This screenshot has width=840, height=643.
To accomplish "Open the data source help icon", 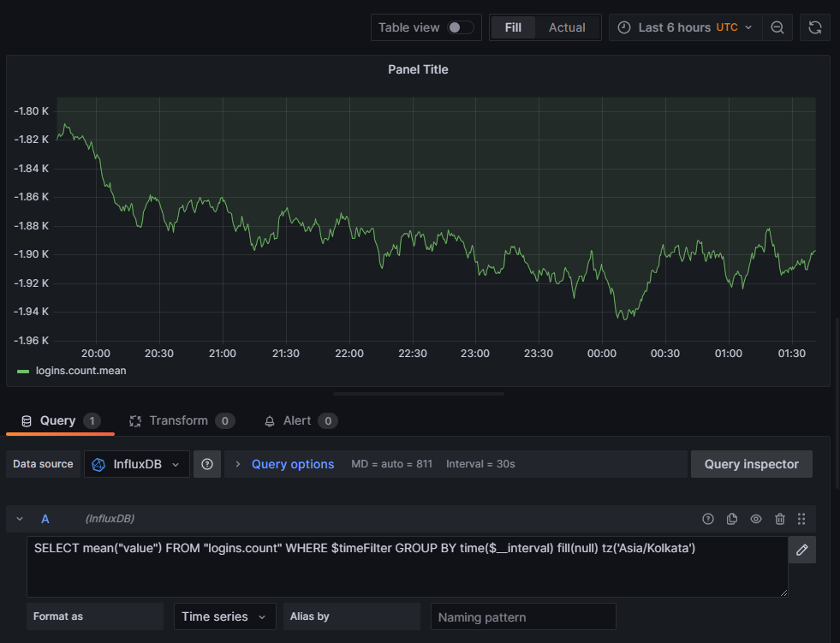I will [207, 464].
